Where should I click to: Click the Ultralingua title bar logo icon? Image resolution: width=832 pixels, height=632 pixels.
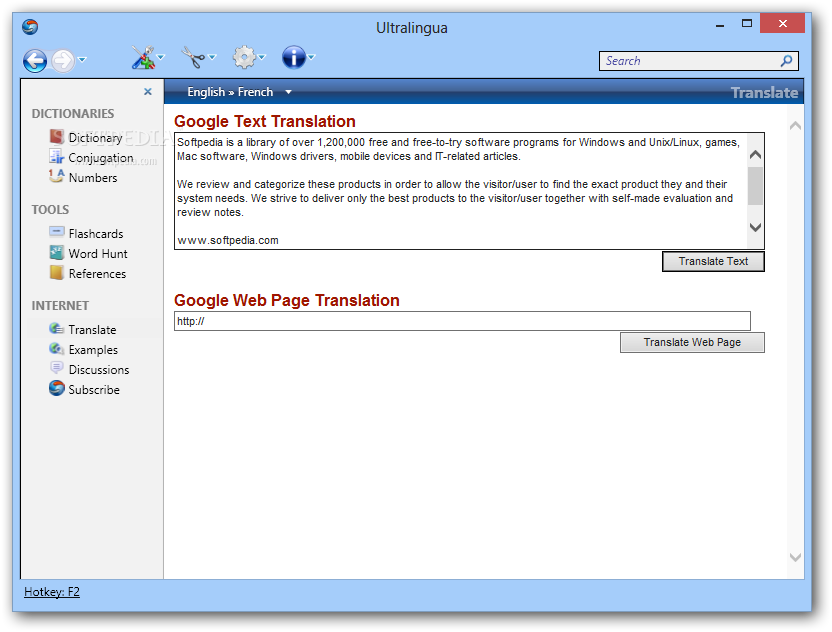(x=30, y=27)
